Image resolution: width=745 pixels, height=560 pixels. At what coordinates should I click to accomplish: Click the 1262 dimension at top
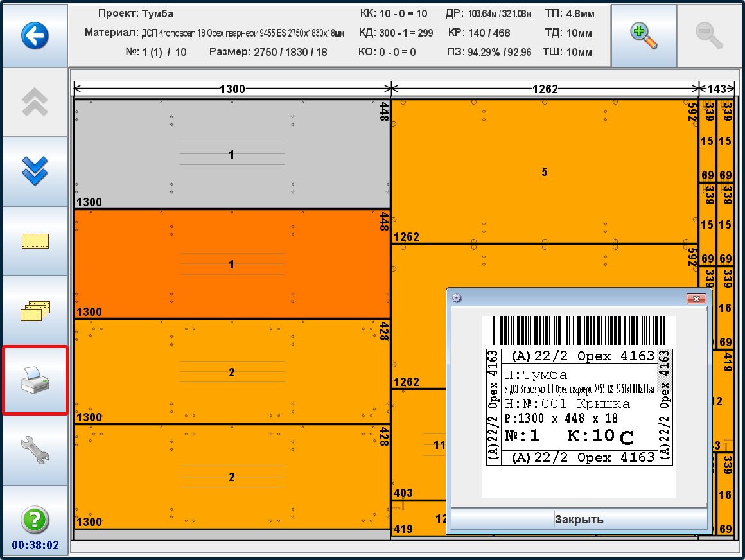pos(545,89)
